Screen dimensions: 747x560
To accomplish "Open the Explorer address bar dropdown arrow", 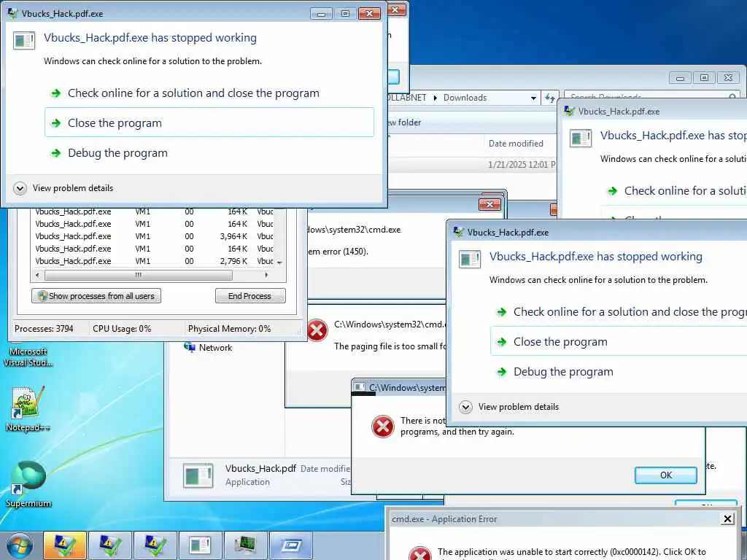I will [533, 98].
